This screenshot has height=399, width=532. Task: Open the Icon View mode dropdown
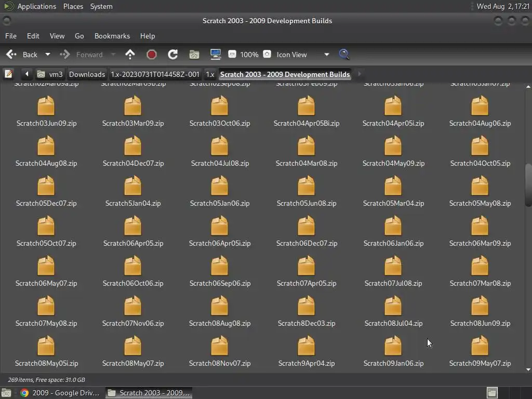303,54
